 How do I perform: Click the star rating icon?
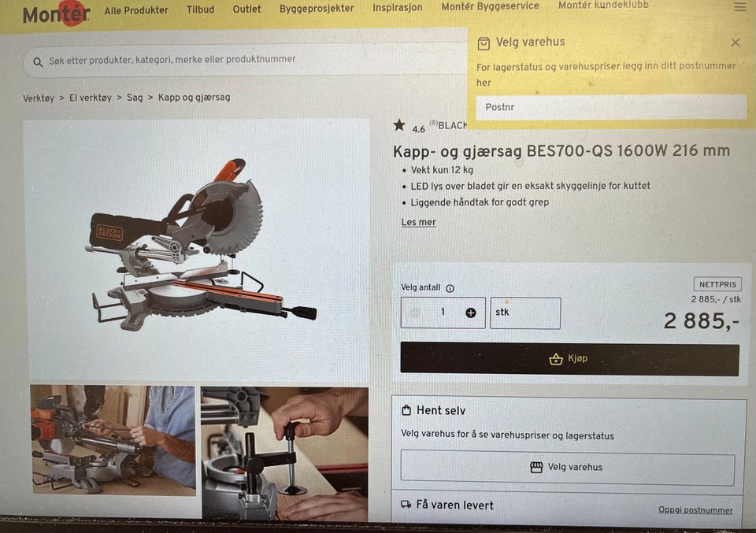coord(399,125)
